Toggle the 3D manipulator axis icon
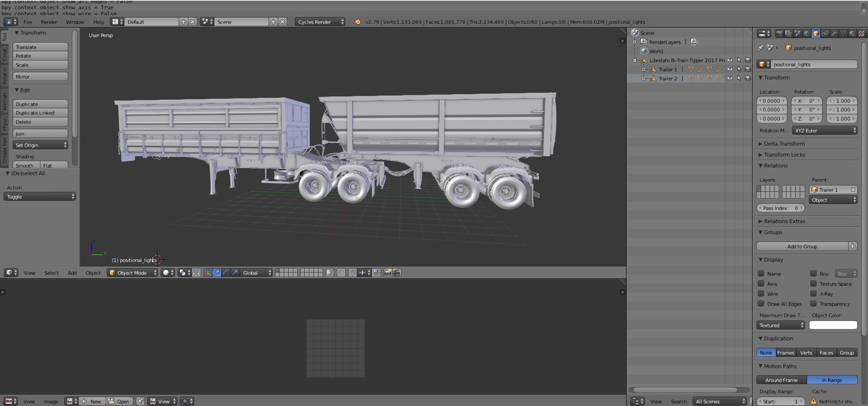Image resolution: width=868 pixels, height=406 pixels. (x=208, y=273)
